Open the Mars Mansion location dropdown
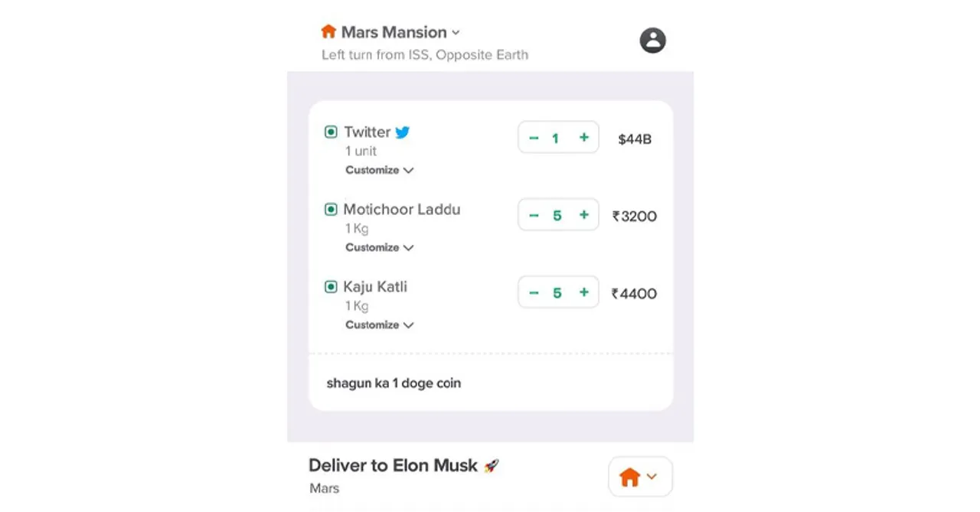The width and height of the screenshot is (980, 512). tap(456, 32)
